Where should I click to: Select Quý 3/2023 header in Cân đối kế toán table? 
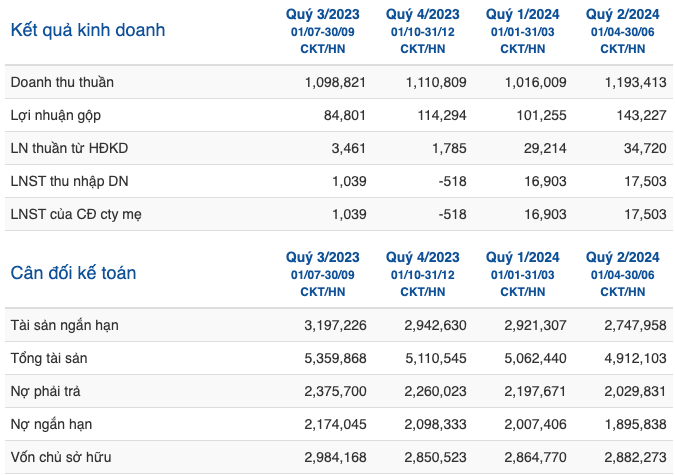click(x=322, y=257)
